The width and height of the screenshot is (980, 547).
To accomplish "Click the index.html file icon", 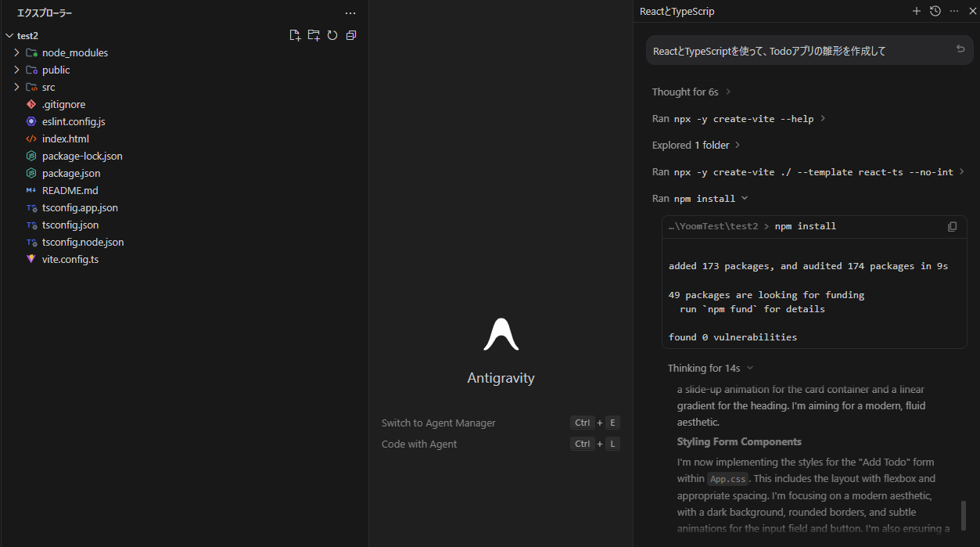I will 31,139.
